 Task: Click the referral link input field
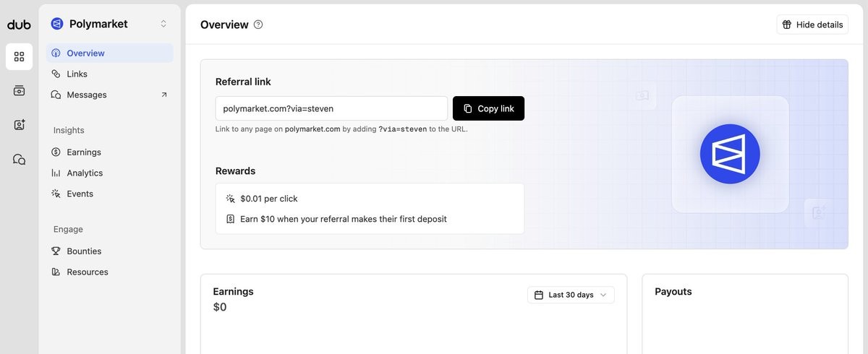(x=331, y=108)
